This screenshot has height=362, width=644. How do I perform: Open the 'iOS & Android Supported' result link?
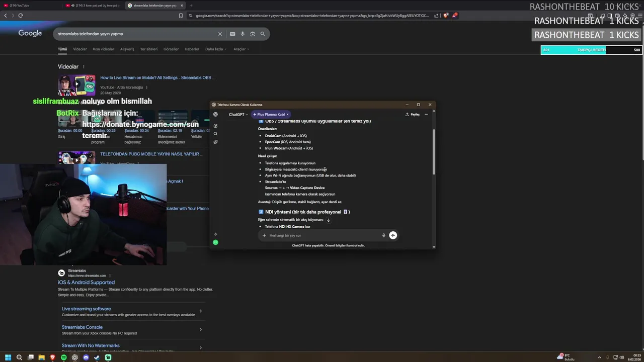pyautogui.click(x=86, y=283)
